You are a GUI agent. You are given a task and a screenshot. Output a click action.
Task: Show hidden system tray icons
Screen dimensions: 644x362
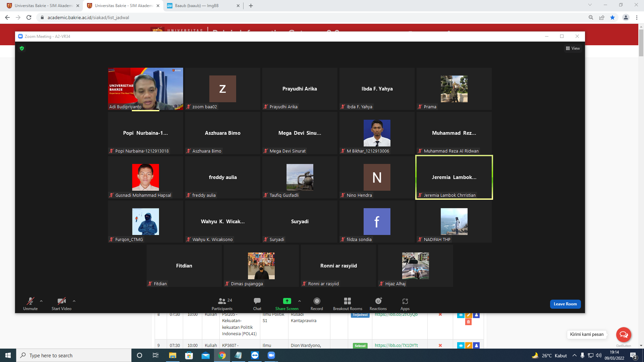coord(575,355)
